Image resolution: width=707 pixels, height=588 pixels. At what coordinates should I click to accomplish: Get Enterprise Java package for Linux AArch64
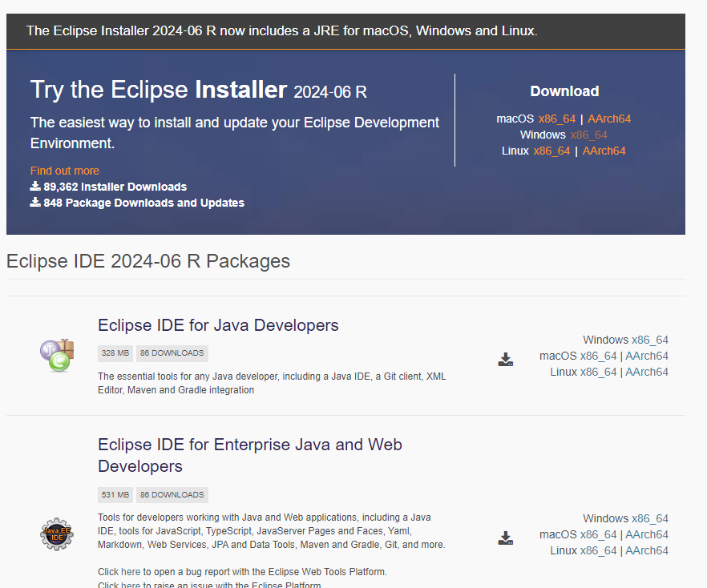647,550
